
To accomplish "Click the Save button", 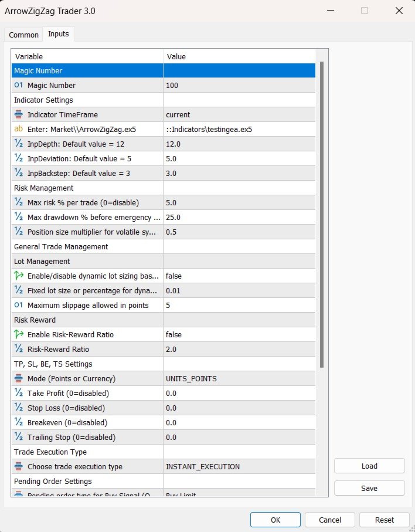I will point(369,488).
